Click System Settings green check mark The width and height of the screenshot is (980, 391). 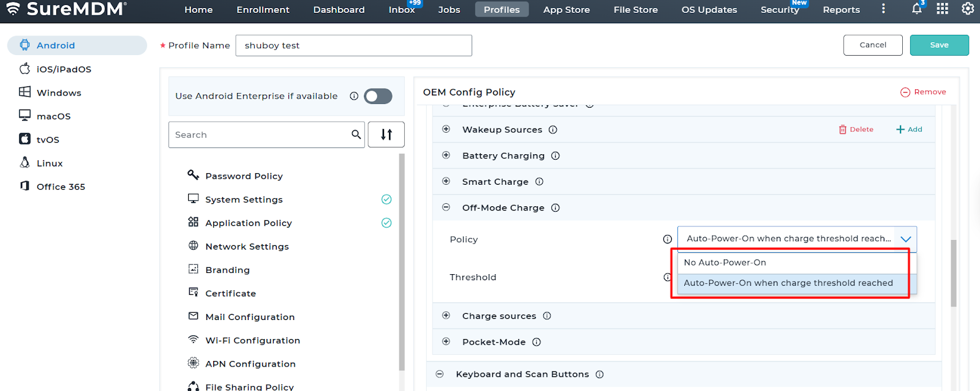coord(386,199)
